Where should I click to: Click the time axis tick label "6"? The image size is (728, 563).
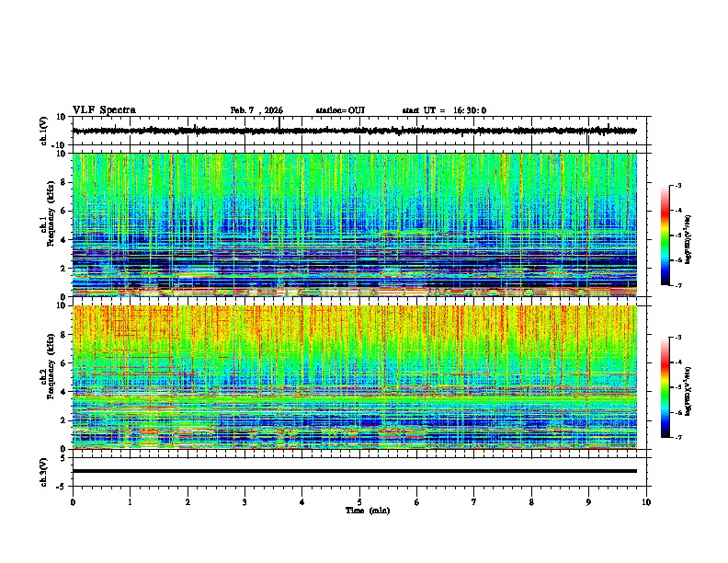[x=417, y=502]
